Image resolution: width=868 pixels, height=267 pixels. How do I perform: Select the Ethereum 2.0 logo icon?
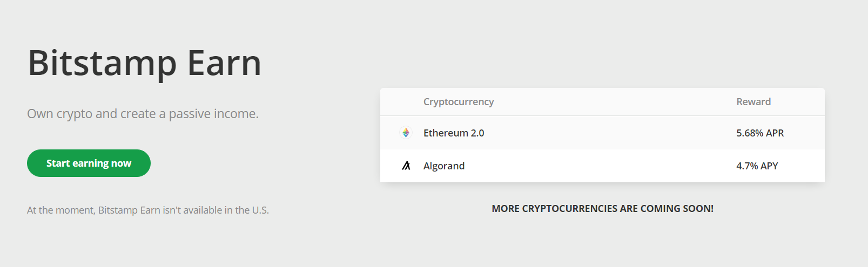pyautogui.click(x=406, y=133)
